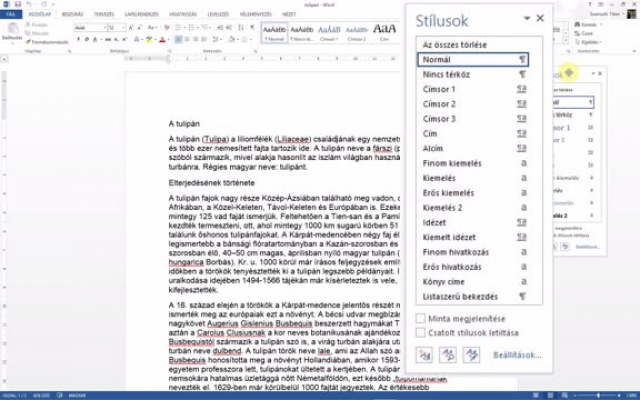
Task: Click the red font color button
Action: pyautogui.click(x=162, y=40)
